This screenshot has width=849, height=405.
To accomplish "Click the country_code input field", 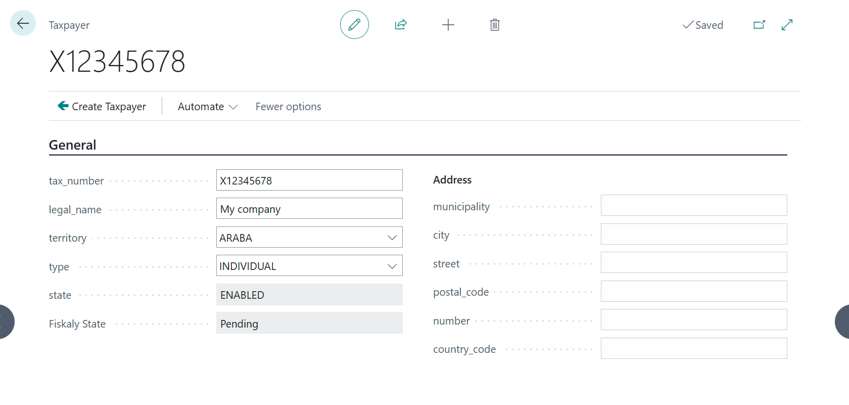I will 693,349.
